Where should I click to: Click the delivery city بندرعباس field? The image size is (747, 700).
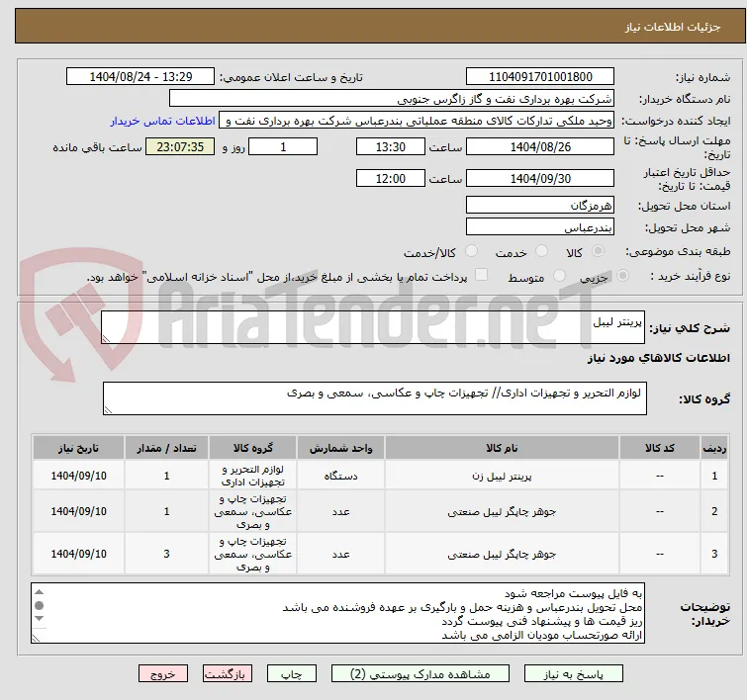540,227
